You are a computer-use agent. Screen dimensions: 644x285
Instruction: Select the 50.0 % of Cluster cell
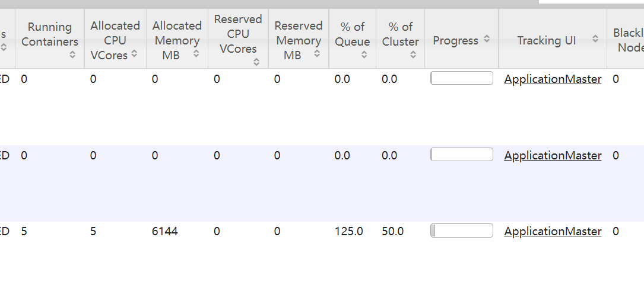click(393, 232)
